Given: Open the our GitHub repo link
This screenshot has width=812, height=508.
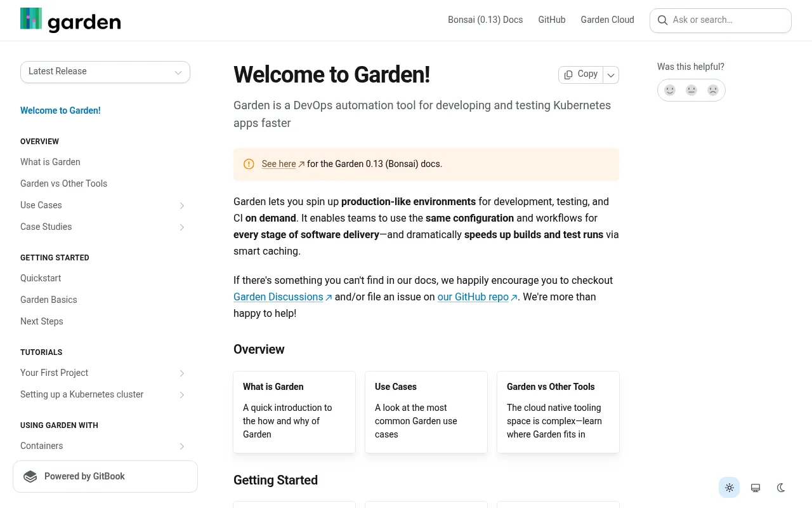Looking at the screenshot, I should pyautogui.click(x=478, y=297).
